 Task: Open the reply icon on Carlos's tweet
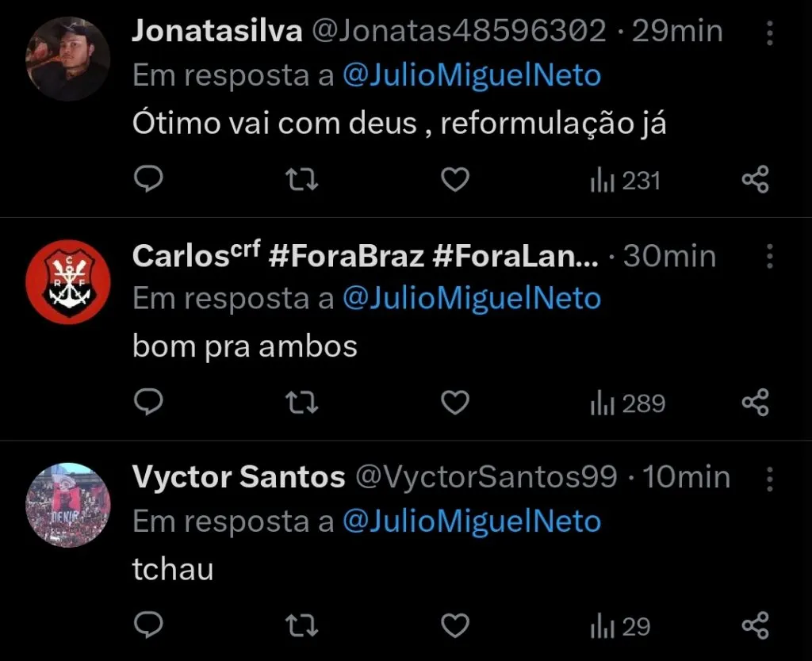pyautogui.click(x=148, y=403)
